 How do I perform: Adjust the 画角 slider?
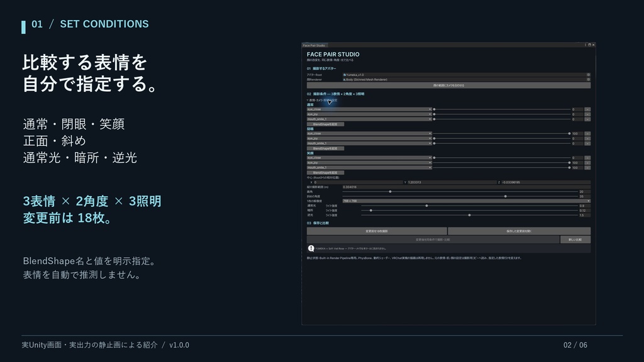[x=460, y=192]
